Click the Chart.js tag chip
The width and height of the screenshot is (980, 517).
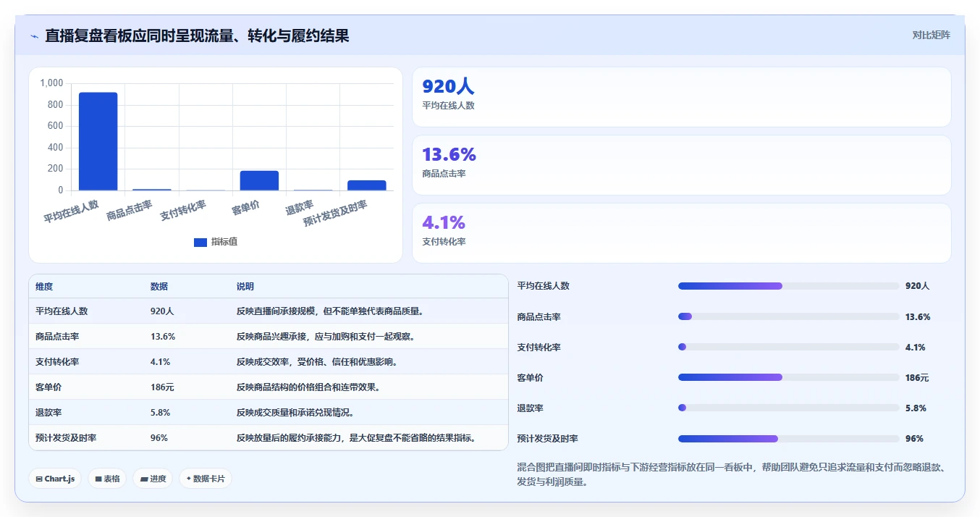[55, 479]
